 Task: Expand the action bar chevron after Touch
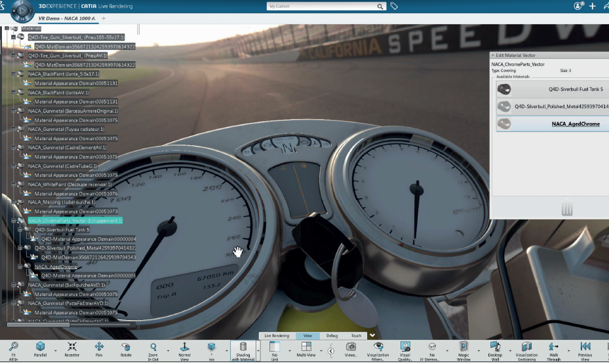[x=372, y=335]
